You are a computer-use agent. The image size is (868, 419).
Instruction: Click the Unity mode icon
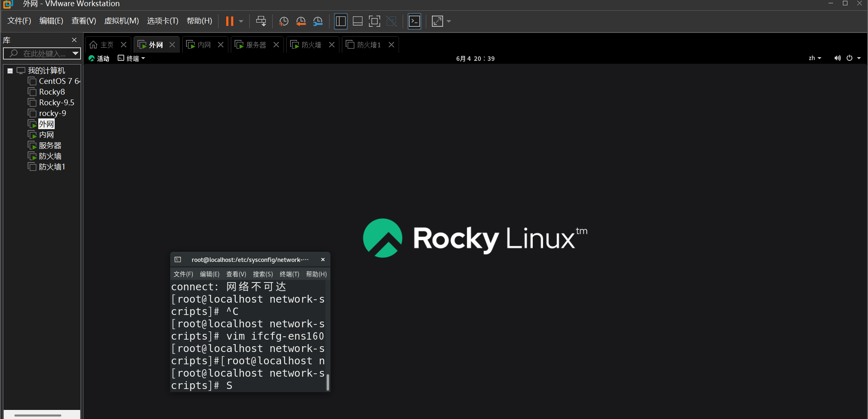point(392,21)
